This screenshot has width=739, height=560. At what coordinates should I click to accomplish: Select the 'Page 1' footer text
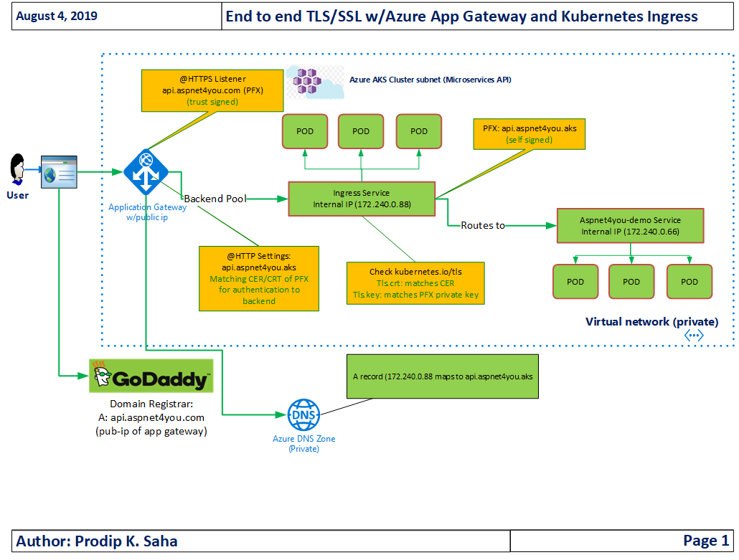pos(706,541)
